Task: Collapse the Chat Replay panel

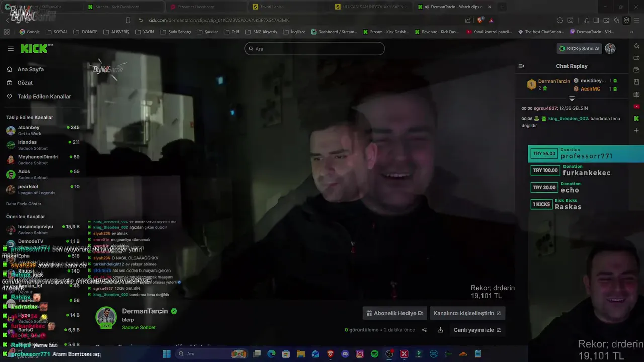Action: [x=521, y=66]
